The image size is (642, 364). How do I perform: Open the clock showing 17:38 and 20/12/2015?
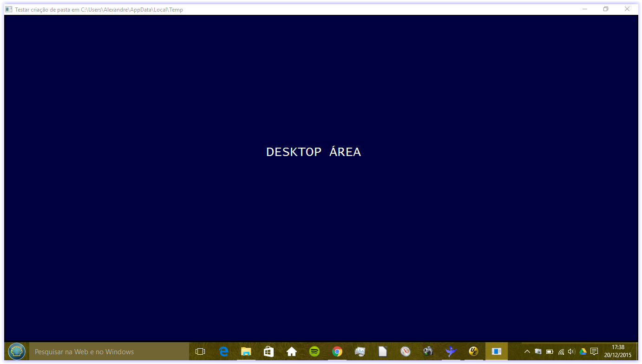click(618, 351)
